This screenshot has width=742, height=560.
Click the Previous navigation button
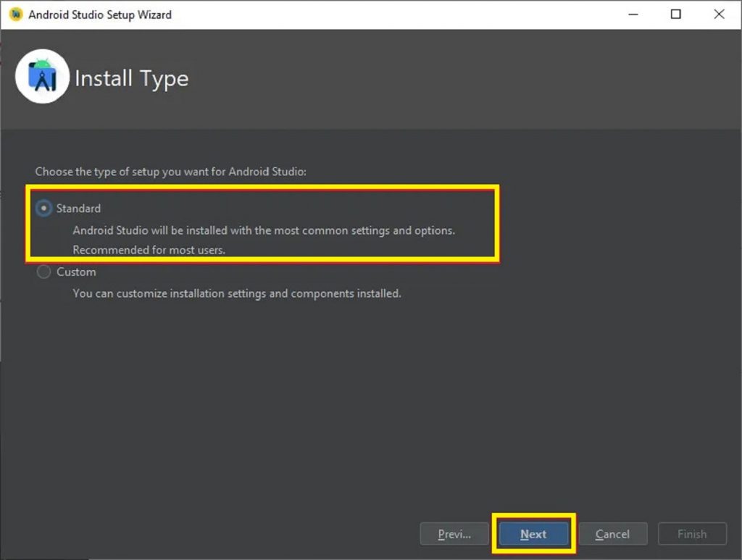454,533
